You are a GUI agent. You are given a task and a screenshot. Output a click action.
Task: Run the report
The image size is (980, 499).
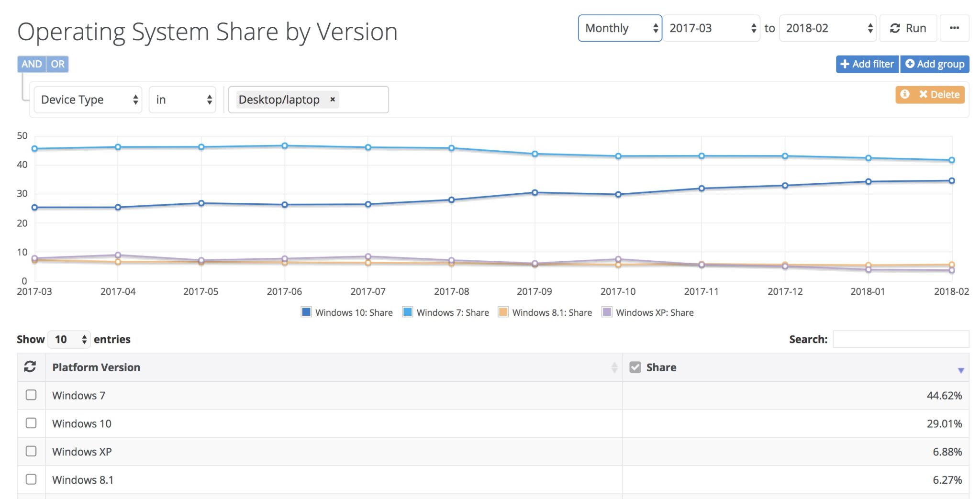coord(908,28)
